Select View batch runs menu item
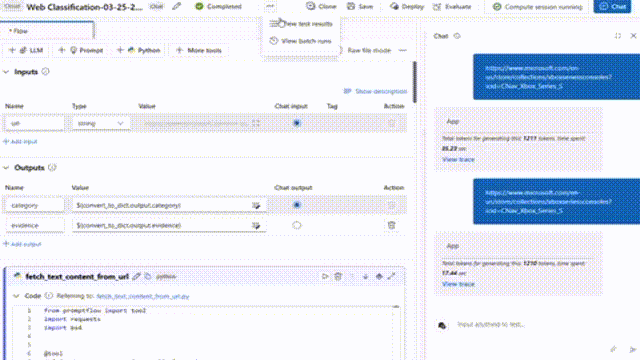 pos(301,41)
